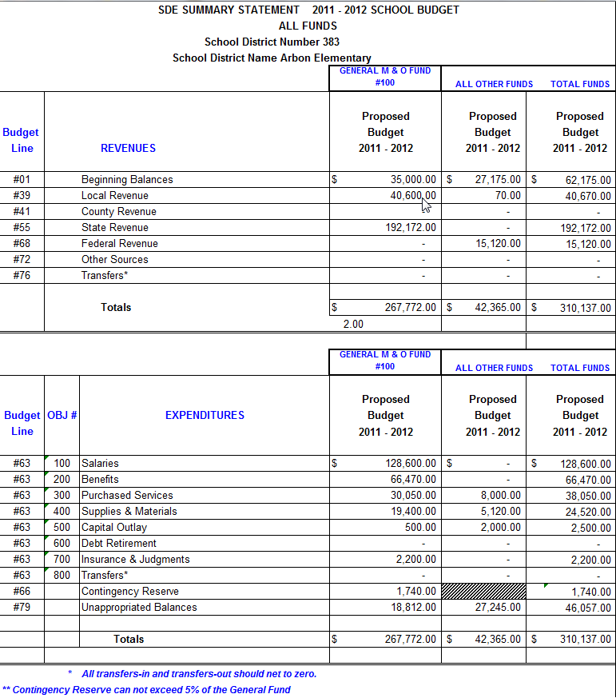Select the 40,600.00 Local Revenue cell
The image size is (616, 698).
385,195
